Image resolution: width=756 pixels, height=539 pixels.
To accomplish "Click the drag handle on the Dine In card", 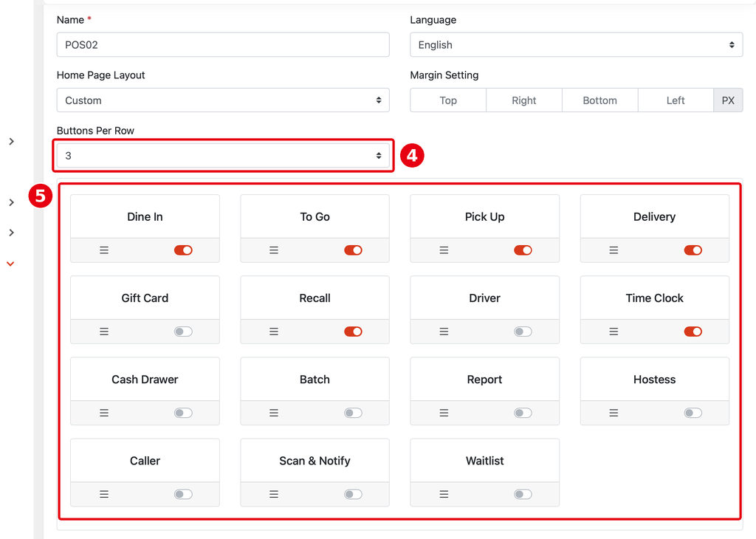I will coord(104,250).
